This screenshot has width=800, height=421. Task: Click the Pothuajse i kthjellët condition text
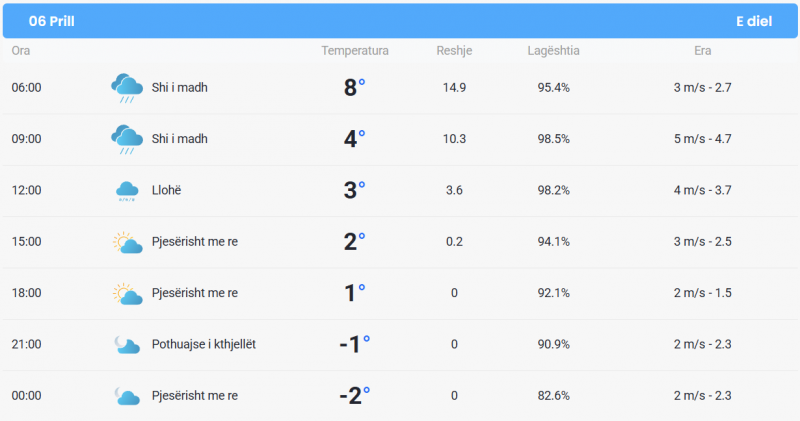point(204,344)
